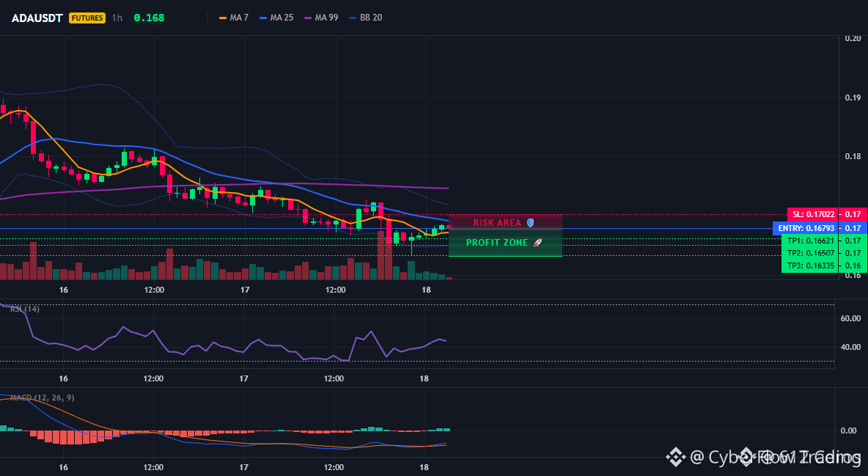Select the 1h timeframe label

coord(117,18)
